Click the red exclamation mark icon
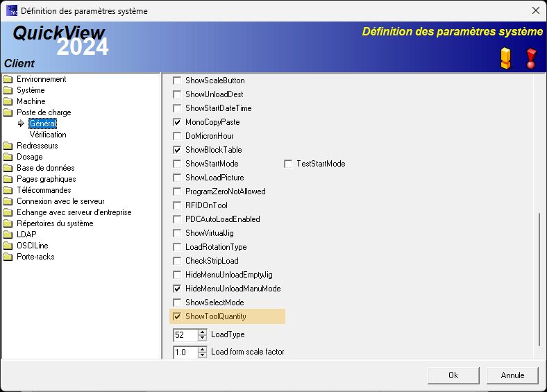The width and height of the screenshot is (547, 392). tap(531, 58)
